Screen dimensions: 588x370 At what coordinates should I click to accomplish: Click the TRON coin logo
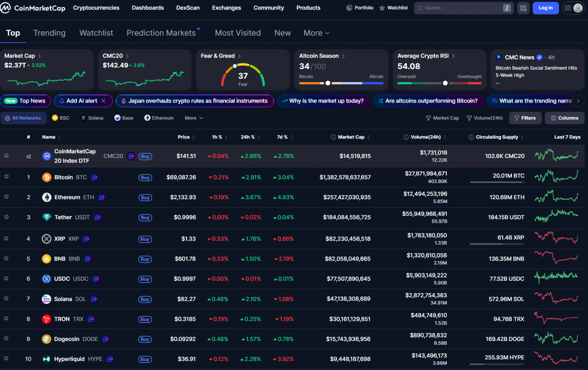(46, 319)
